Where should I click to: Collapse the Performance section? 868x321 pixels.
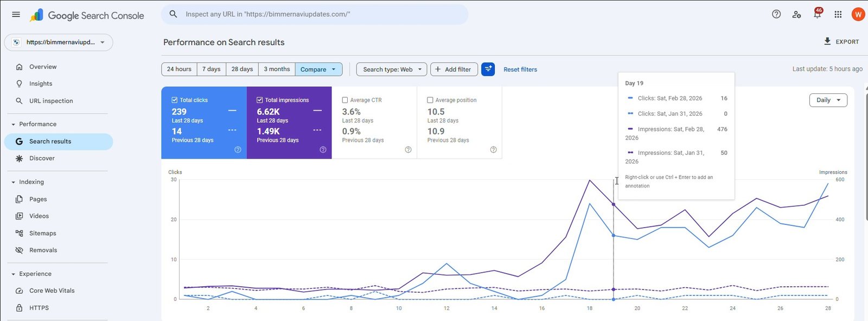click(13, 124)
